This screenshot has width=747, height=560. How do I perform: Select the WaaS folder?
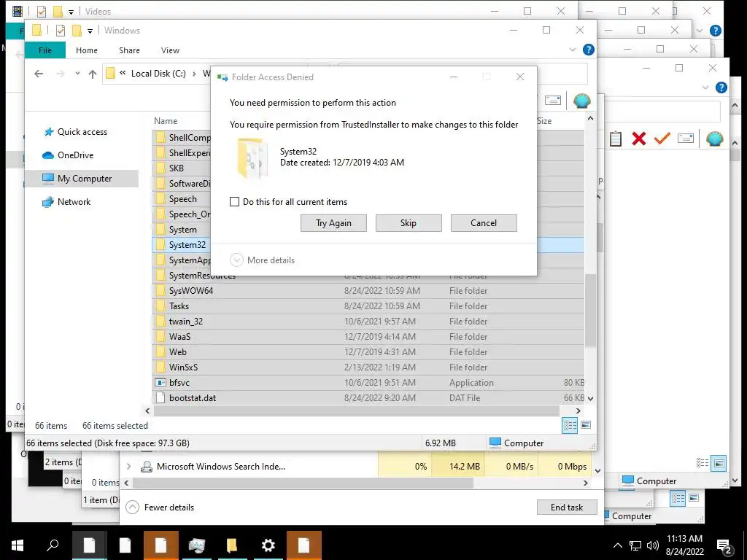point(368,336)
